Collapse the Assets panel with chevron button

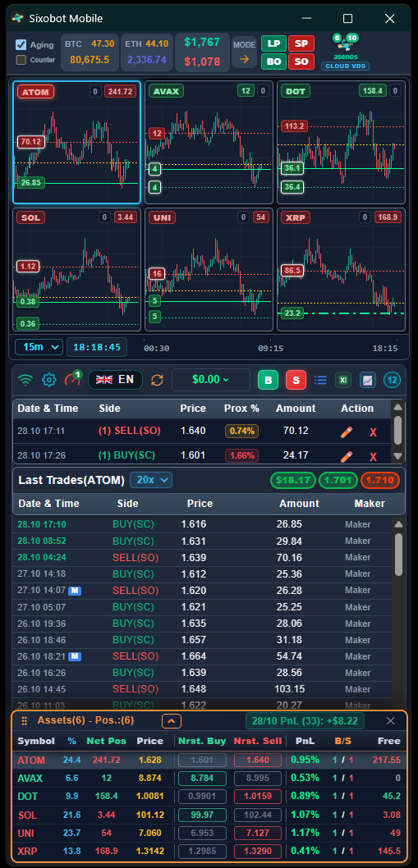[172, 721]
